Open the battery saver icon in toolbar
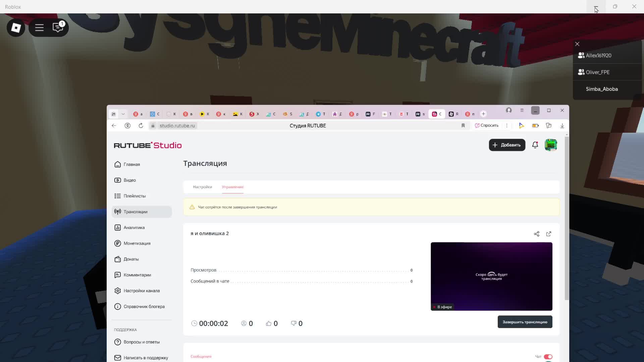644x362 pixels. (535, 125)
